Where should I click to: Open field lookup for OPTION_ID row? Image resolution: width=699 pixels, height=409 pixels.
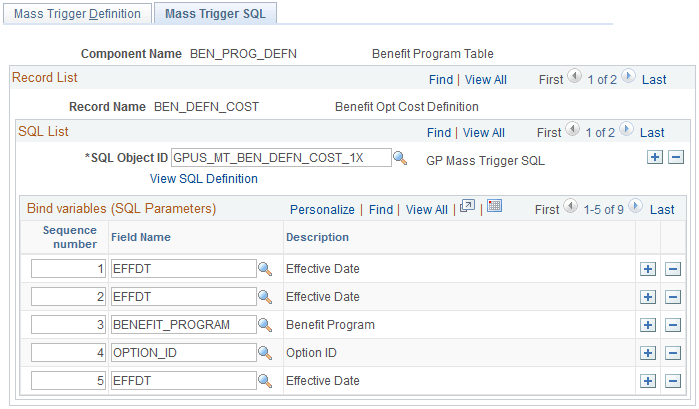(265, 353)
